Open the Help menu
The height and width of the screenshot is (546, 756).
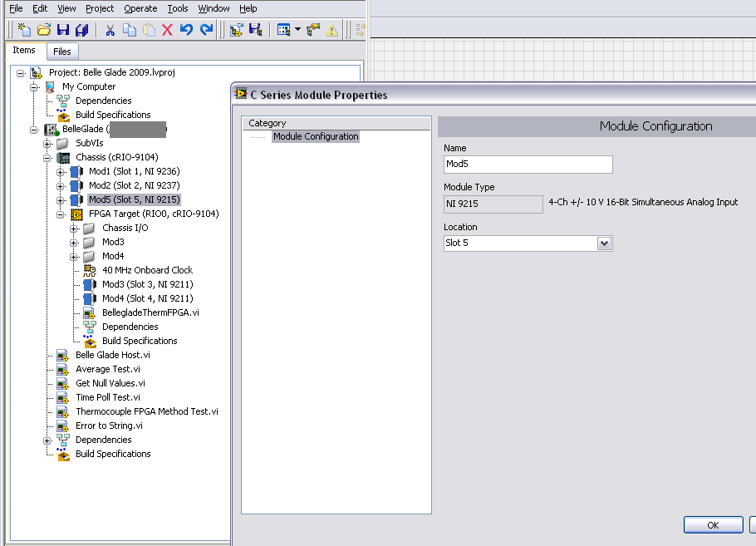[248, 8]
